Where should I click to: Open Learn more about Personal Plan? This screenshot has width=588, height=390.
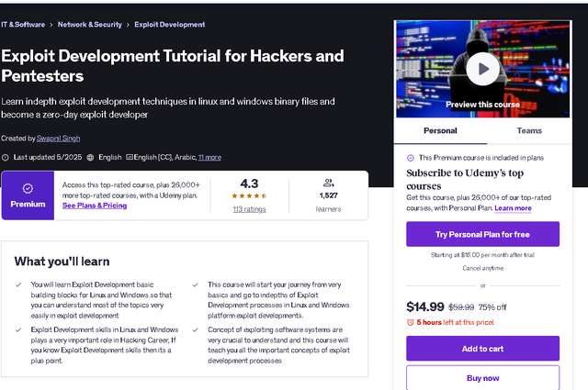(x=513, y=208)
